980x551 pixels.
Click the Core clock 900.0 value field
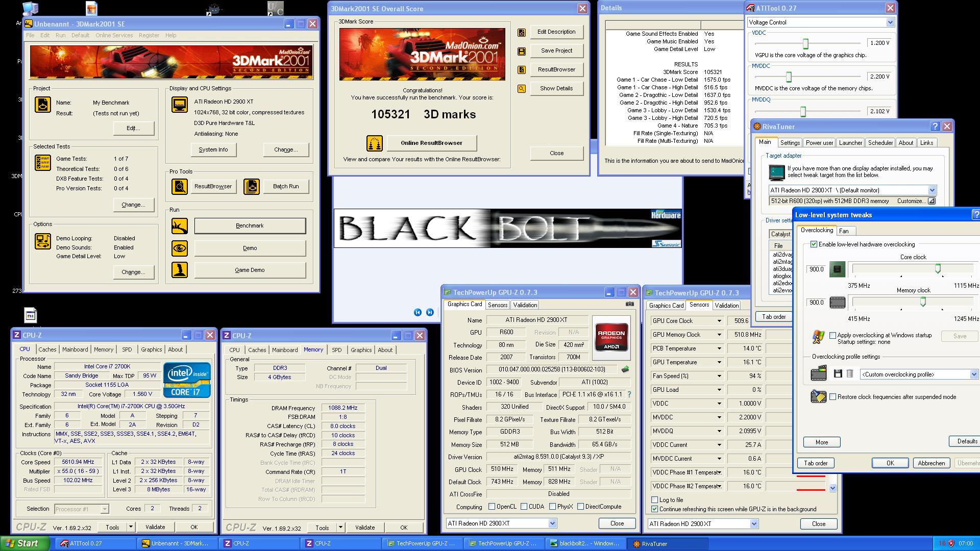click(817, 269)
